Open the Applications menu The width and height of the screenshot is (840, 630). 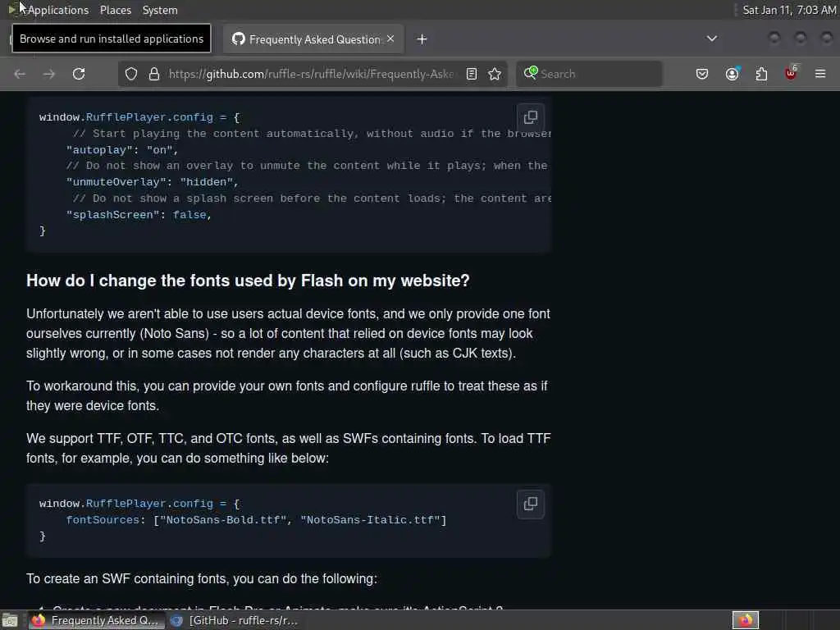(58, 10)
